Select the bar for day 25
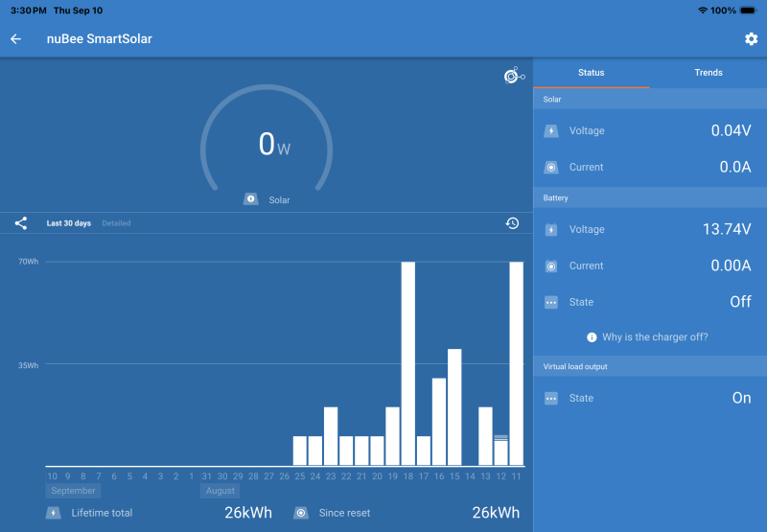Viewport: 767px width, 532px height. (x=300, y=451)
